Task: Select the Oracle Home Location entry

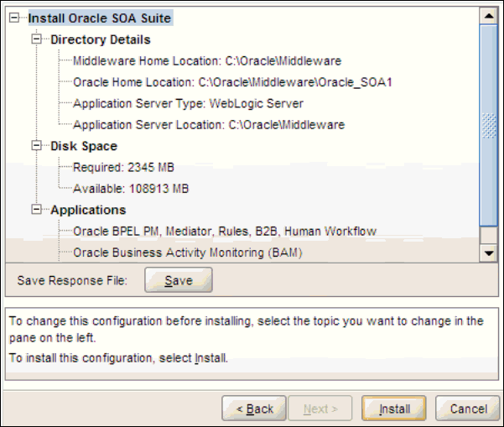Action: (x=232, y=82)
